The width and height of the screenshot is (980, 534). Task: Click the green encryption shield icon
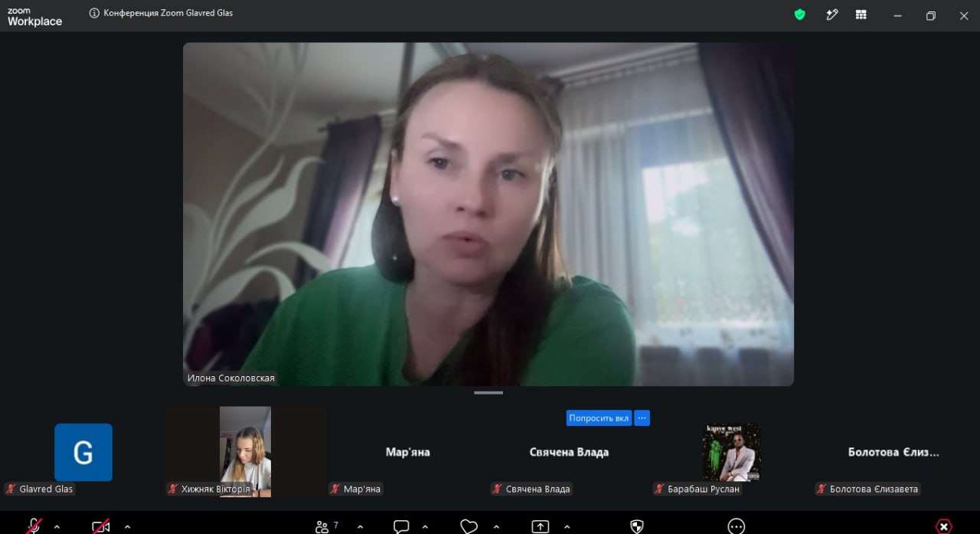(799, 15)
